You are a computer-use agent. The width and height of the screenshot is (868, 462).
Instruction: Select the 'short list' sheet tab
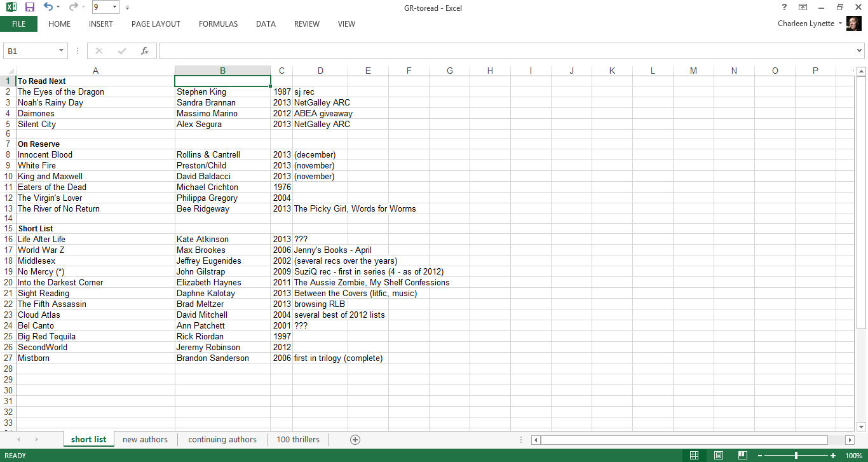89,440
